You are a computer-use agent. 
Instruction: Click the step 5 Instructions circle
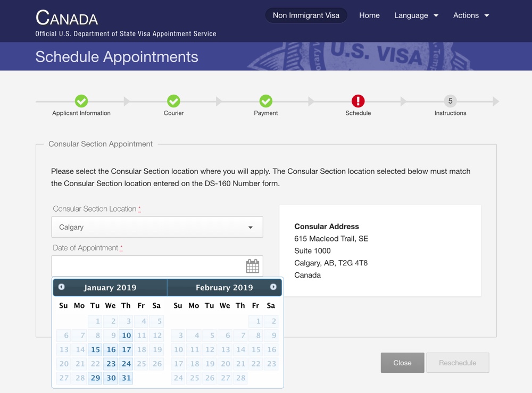(450, 101)
